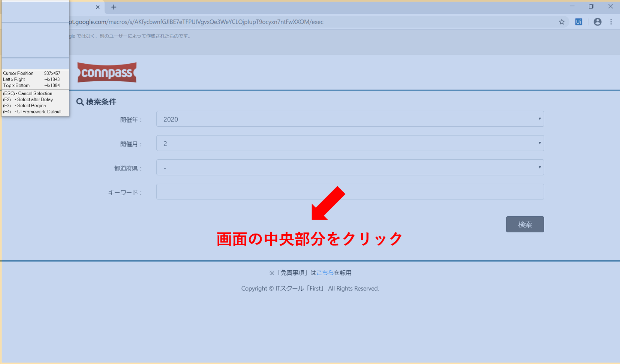620x364 pixels.
Task: Open the Chrome profile avatar
Action: [598, 22]
